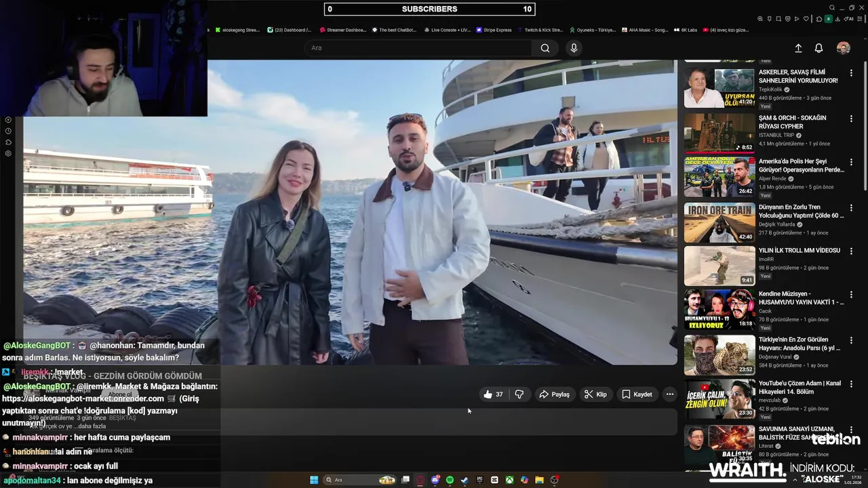Open options for YouTube'u Çözen Adam video
Viewport: 868px width, 488px height.
pyautogui.click(x=851, y=384)
